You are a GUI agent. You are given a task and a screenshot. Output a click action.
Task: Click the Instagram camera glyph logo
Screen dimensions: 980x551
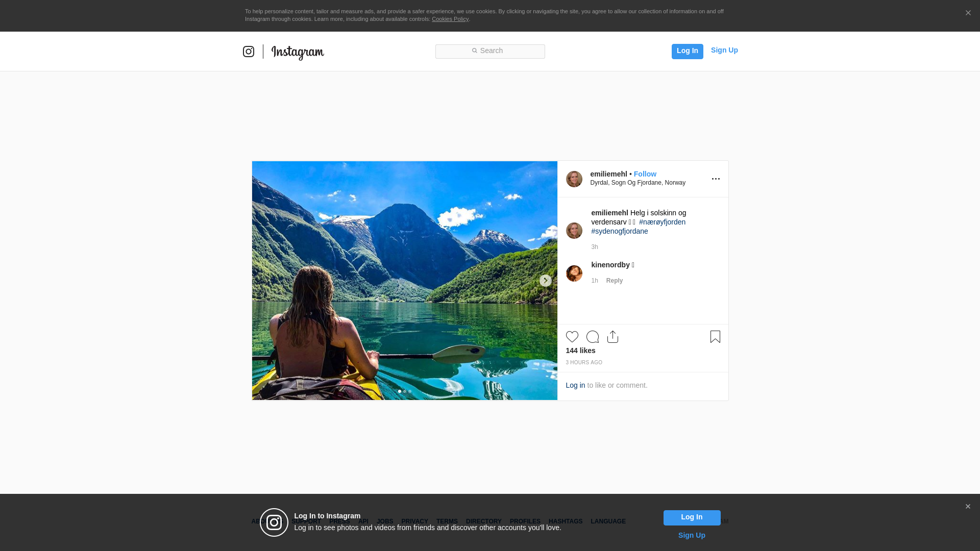click(x=249, y=52)
